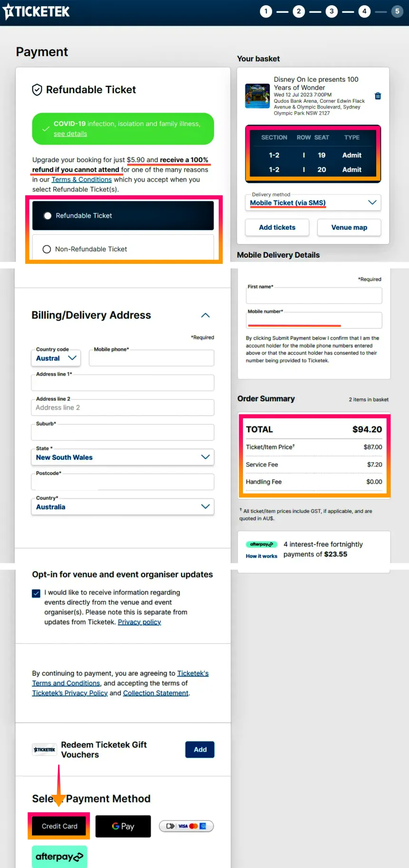Click Add to redeem gift vouchers

click(x=200, y=750)
